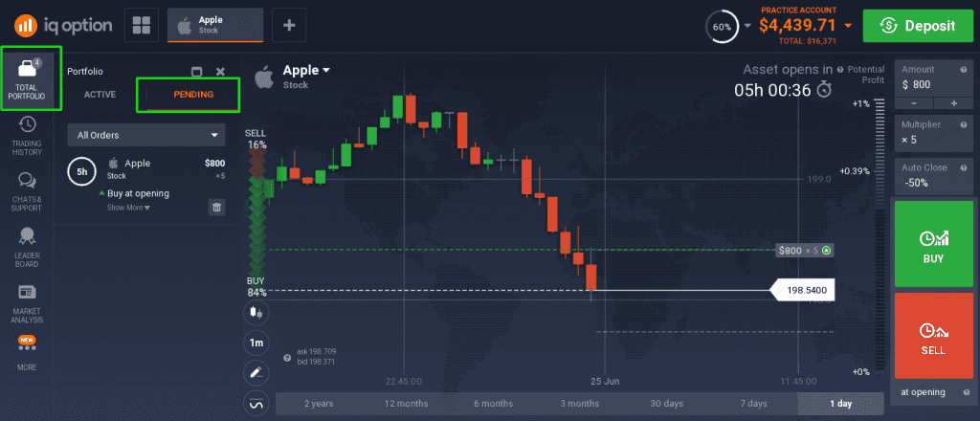Image resolution: width=980 pixels, height=421 pixels.
Task: Expand Show More on Apple order
Action: (128, 208)
